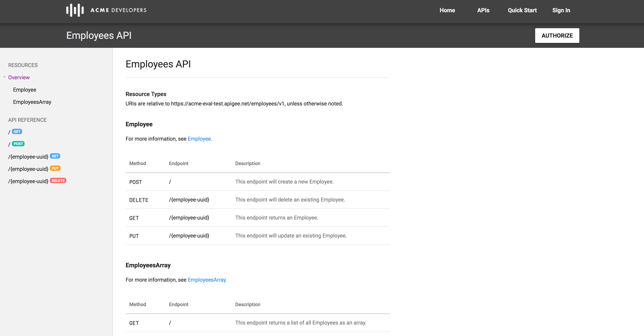The height and width of the screenshot is (336, 644).
Task: Open /{employee-uuid} PUT reference in sidebar
Action: click(x=28, y=169)
